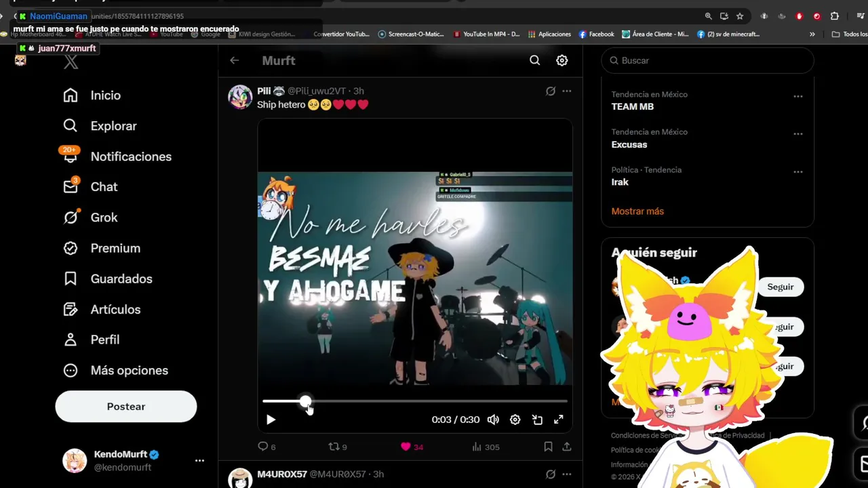Open video playback settings gear
This screenshot has height=488, width=868.
515,420
